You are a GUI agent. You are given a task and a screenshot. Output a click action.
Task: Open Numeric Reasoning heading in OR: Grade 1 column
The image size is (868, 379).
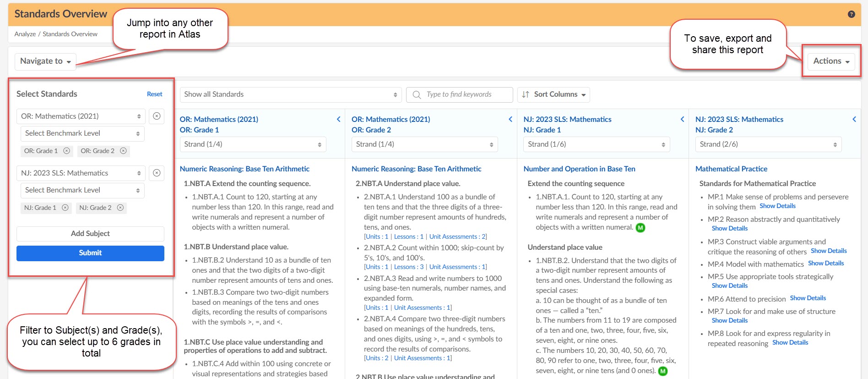[x=244, y=169]
